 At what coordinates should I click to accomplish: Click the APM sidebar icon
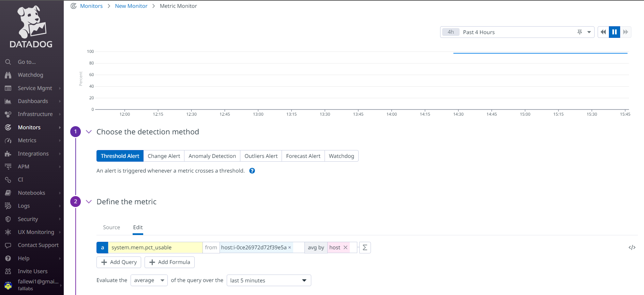(x=8, y=167)
